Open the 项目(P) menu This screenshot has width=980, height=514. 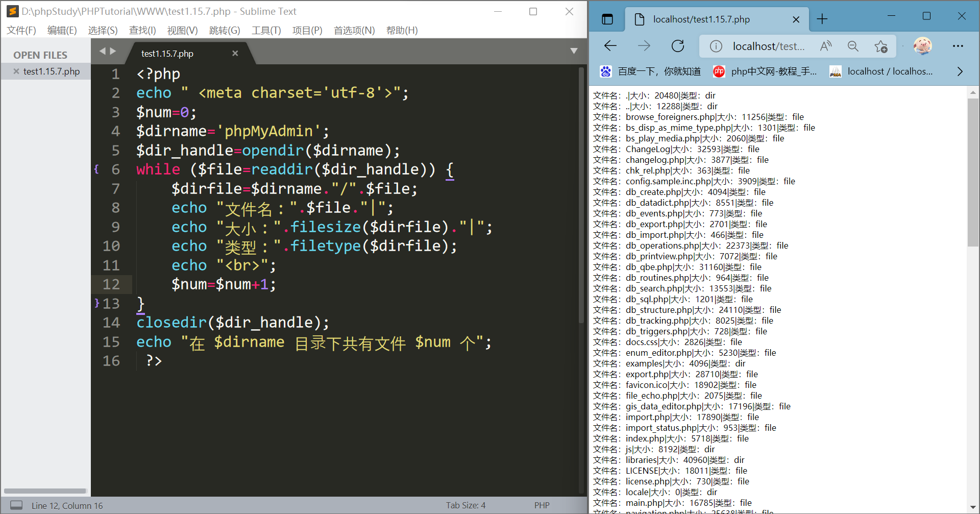(x=307, y=31)
